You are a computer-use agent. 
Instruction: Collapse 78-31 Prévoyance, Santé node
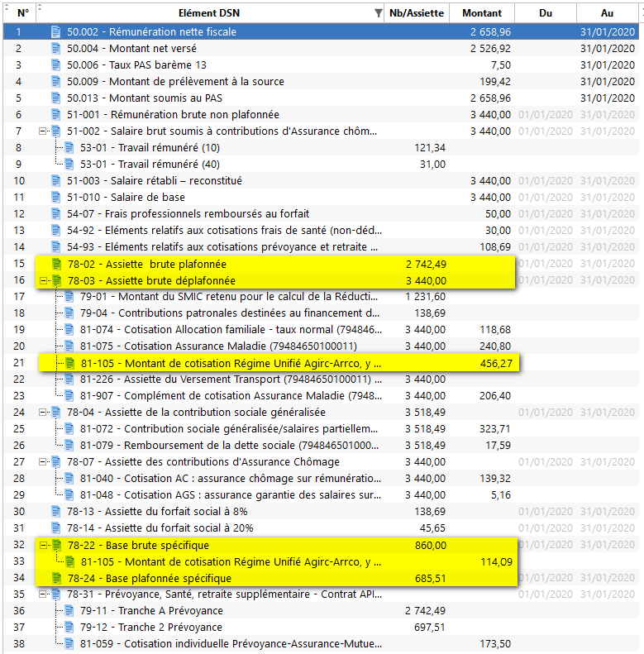[x=42, y=594]
